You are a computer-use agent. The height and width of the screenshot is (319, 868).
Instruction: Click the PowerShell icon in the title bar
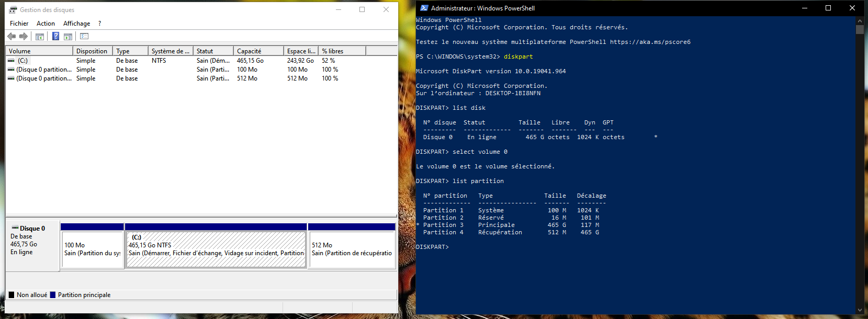[x=424, y=8]
